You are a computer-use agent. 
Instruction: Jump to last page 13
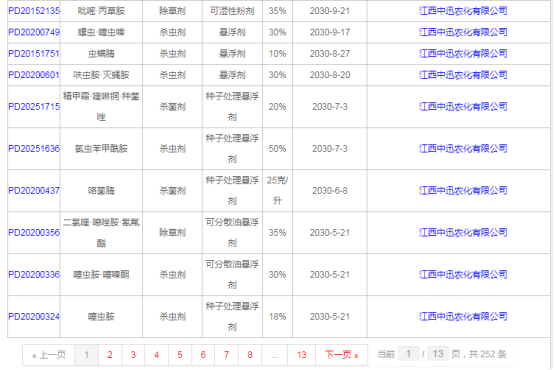[301, 355]
